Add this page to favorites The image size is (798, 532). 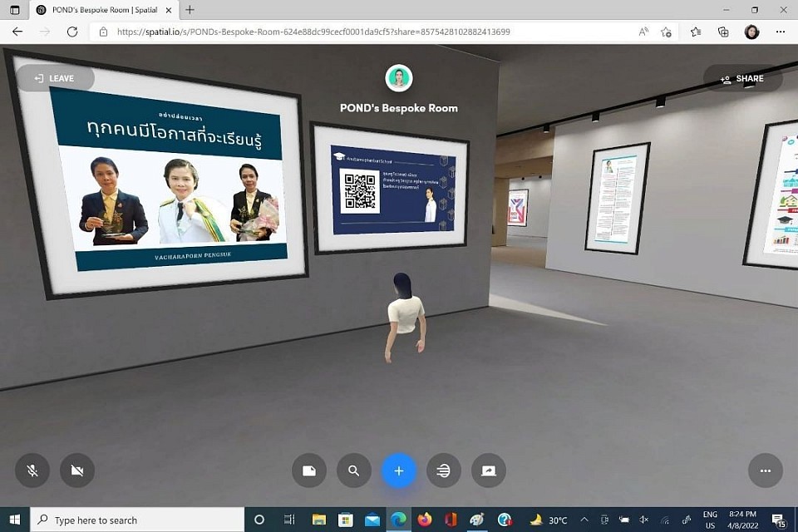(667, 32)
